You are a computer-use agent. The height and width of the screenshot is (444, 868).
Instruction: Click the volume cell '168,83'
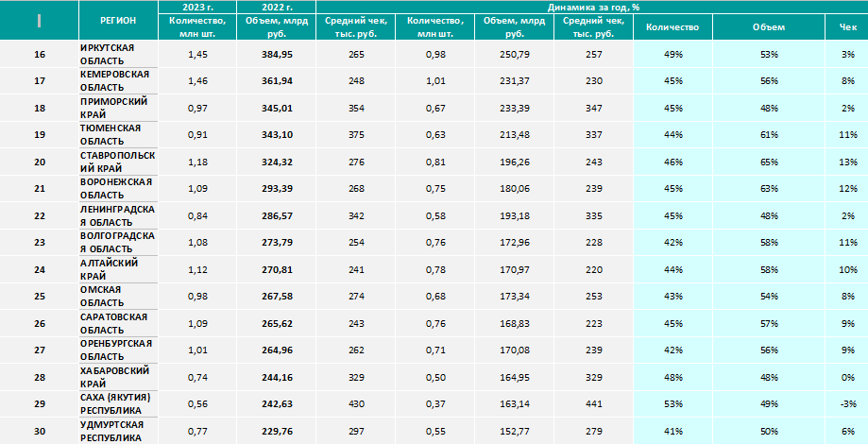point(514,323)
